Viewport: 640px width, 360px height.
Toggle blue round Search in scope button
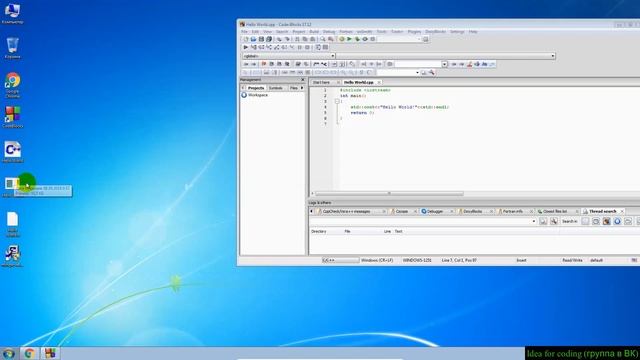point(617,221)
